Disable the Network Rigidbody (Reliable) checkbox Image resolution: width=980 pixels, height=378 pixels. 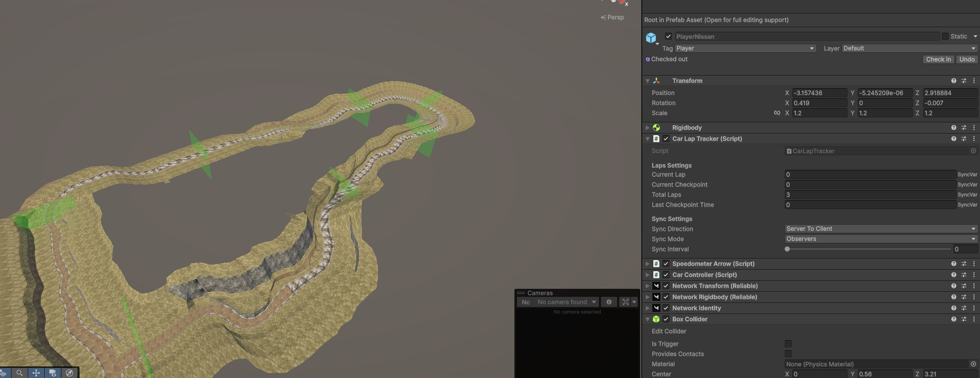[x=666, y=297]
